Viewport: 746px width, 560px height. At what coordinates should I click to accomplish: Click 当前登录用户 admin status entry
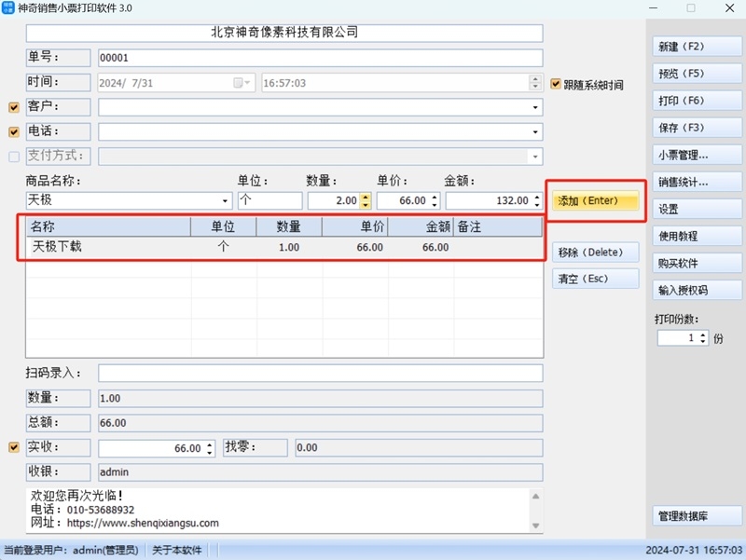(72, 551)
